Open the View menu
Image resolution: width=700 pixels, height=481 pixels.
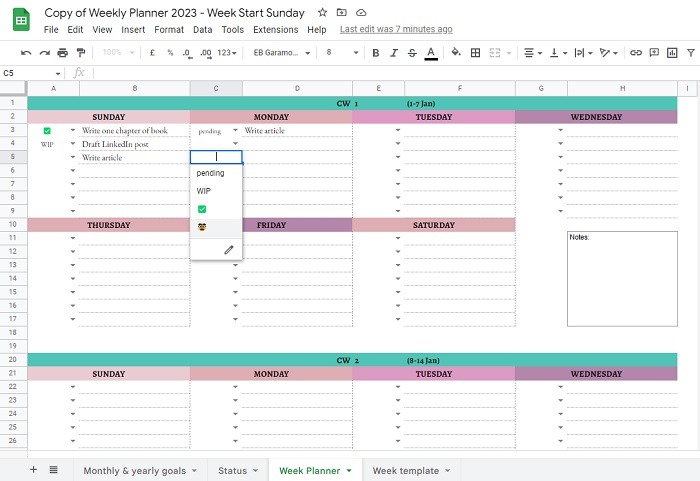(102, 29)
